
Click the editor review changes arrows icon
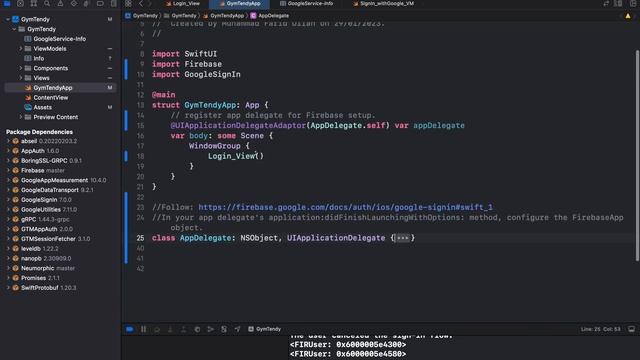point(606,3)
